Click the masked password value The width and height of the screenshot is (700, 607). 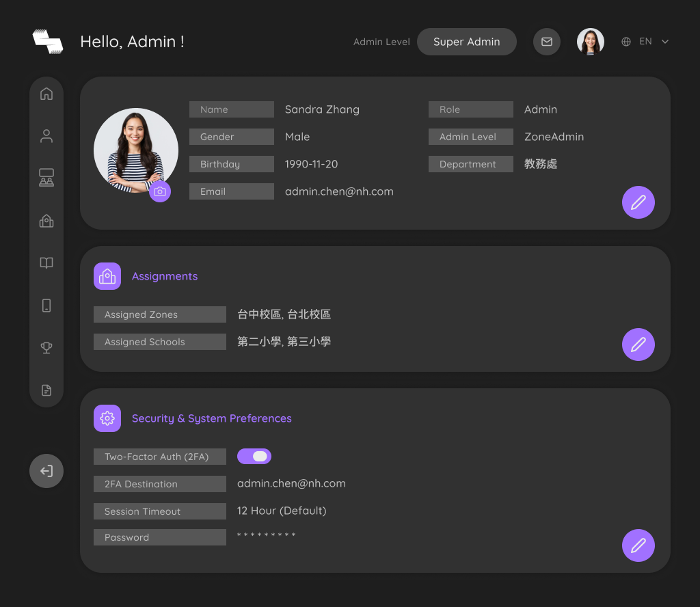coord(266,535)
